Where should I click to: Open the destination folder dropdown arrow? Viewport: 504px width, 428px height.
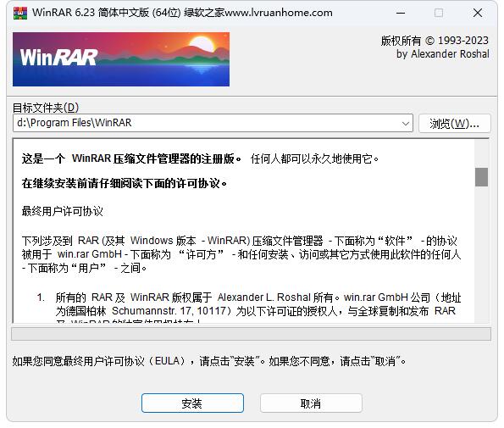coord(406,123)
